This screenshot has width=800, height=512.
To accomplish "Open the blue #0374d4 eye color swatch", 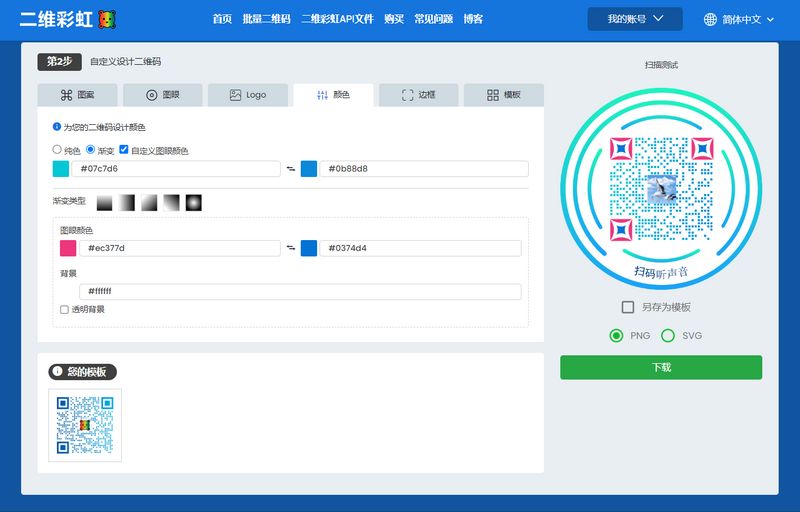I will [x=309, y=248].
